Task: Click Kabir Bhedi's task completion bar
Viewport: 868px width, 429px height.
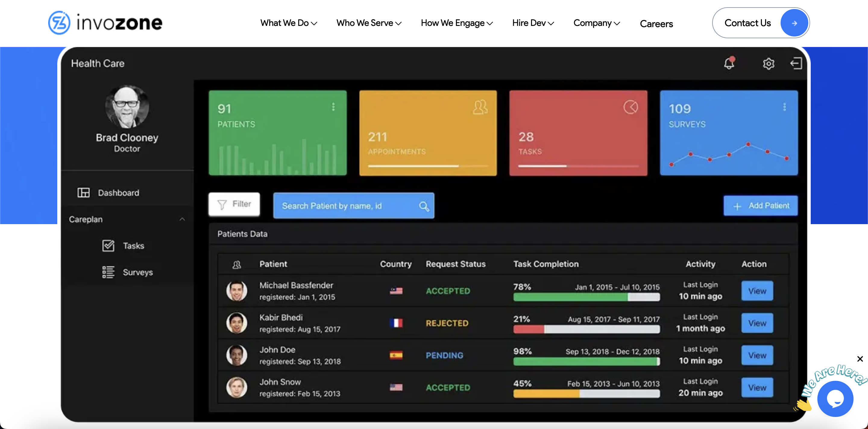Action: 586,329
